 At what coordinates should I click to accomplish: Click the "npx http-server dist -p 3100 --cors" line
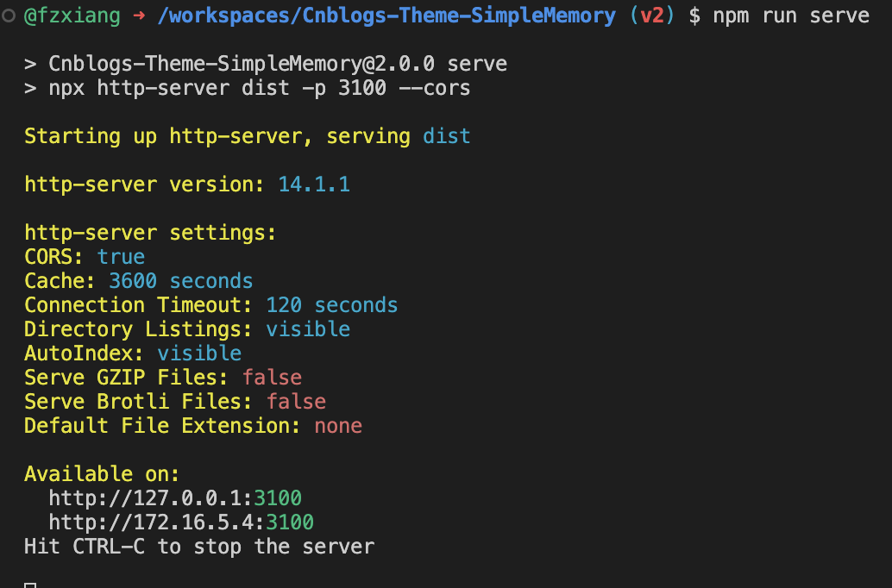pos(260,88)
